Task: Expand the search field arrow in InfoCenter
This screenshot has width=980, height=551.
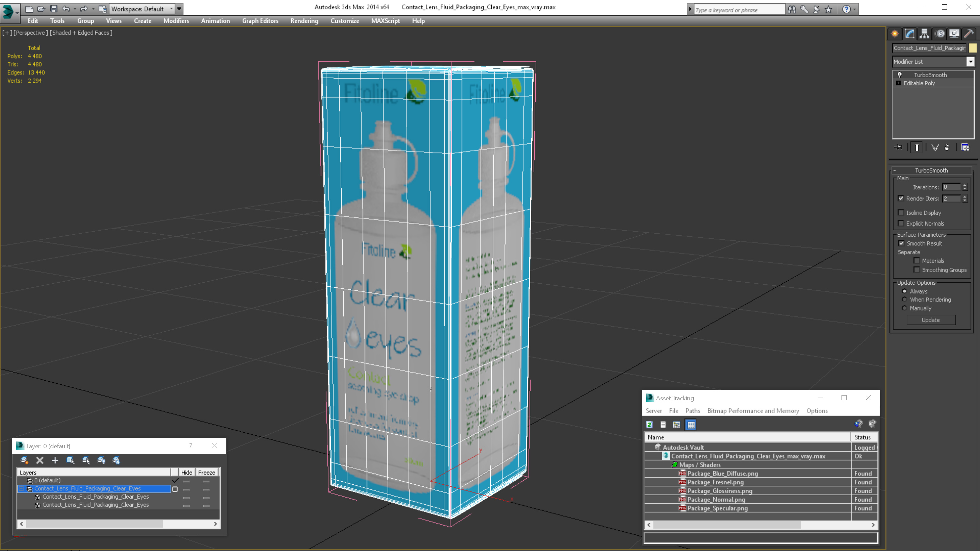Action: click(690, 10)
